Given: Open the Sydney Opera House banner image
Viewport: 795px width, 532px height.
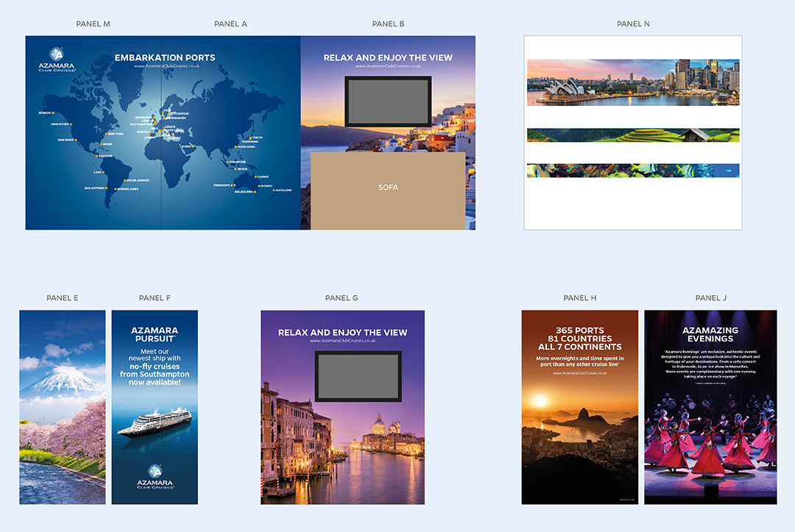Looking at the screenshot, I should [633, 82].
